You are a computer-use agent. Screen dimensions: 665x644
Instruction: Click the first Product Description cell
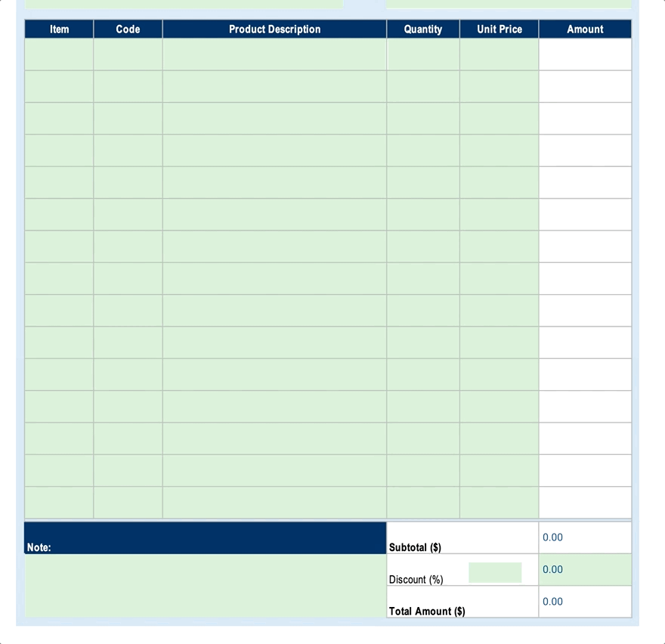(x=274, y=53)
